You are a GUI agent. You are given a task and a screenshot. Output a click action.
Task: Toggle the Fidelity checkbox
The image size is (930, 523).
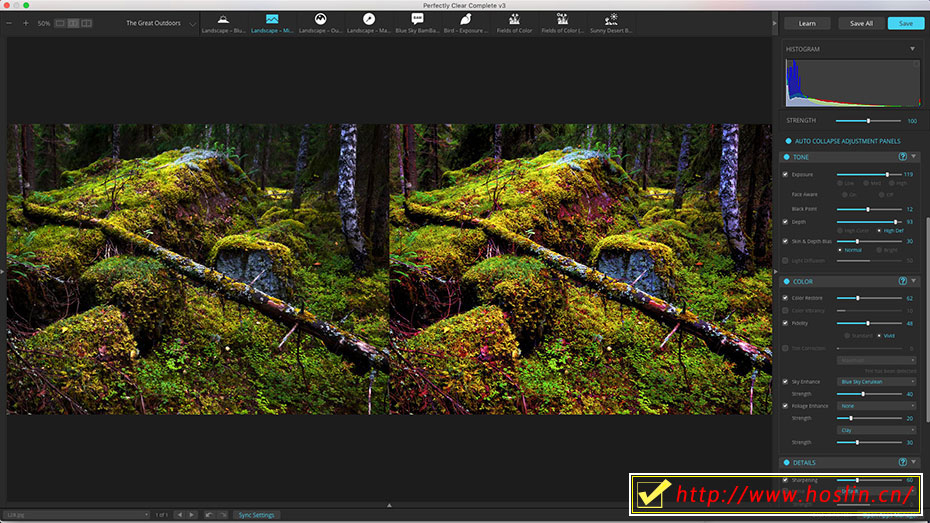pyautogui.click(x=785, y=323)
